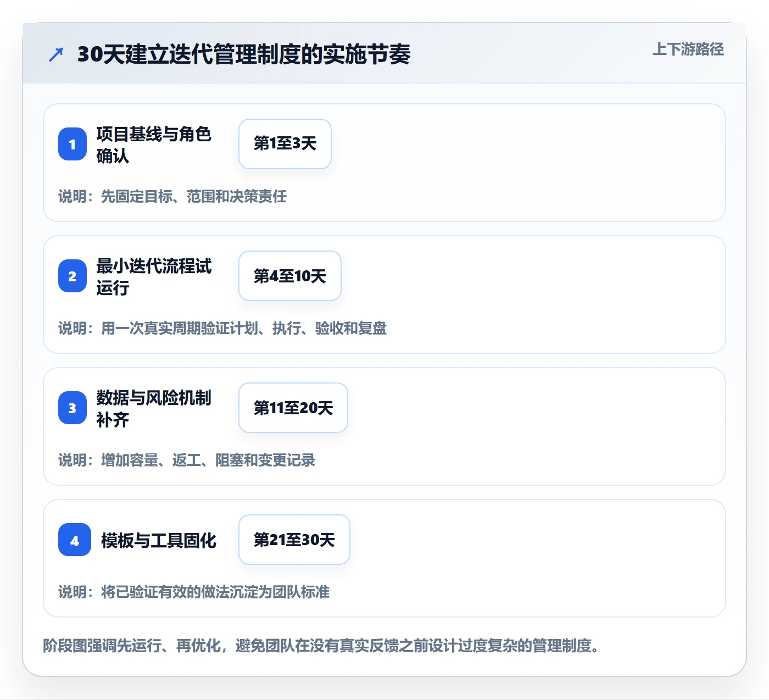Click the 第21至30天 time badge

(294, 540)
